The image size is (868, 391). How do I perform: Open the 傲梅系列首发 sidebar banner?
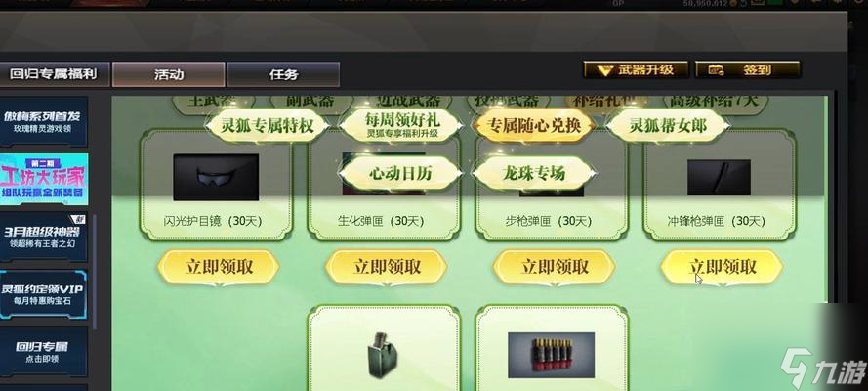(43, 122)
